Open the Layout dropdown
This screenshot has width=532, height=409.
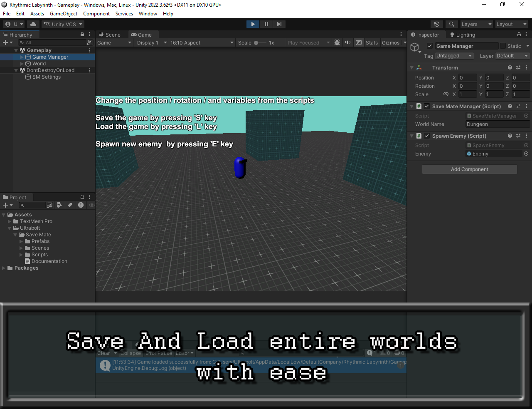pyautogui.click(x=511, y=24)
